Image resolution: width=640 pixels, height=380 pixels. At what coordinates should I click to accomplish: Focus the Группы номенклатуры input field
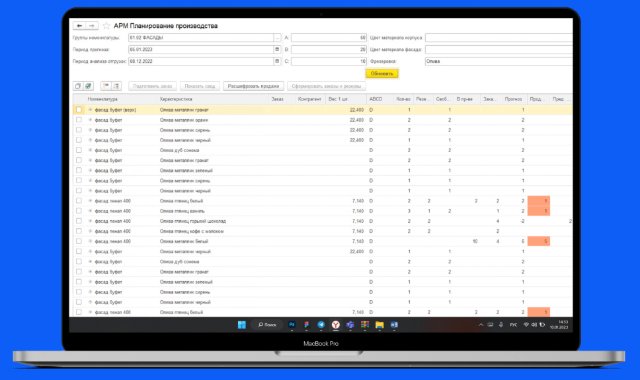pyautogui.click(x=201, y=38)
